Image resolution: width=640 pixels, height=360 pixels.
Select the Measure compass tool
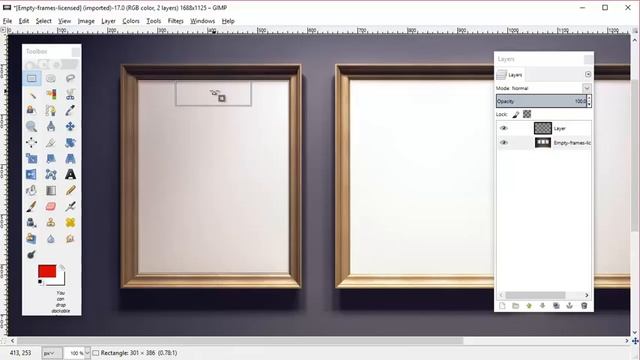(51, 126)
